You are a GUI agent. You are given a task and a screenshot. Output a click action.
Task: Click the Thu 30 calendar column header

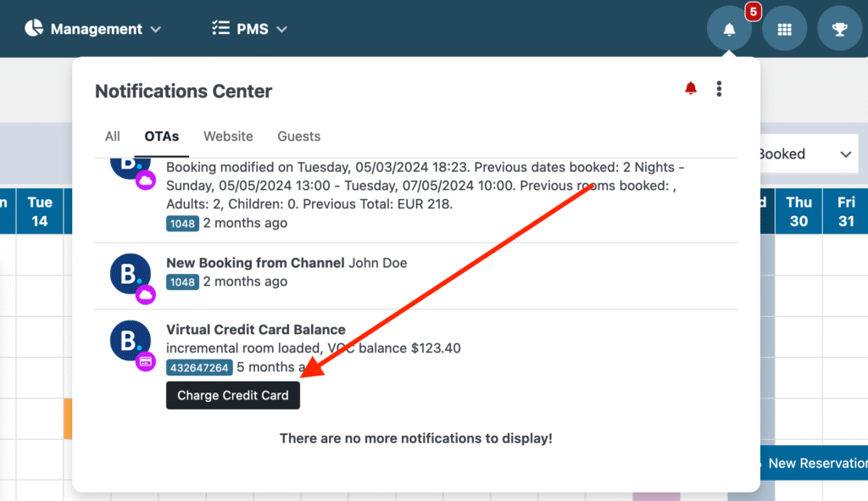pos(798,210)
